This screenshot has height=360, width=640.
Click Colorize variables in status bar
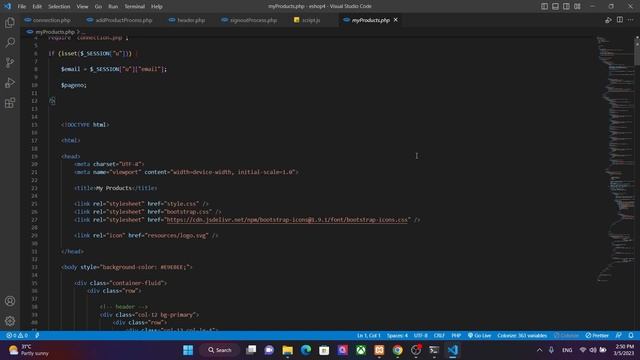click(x=522, y=336)
